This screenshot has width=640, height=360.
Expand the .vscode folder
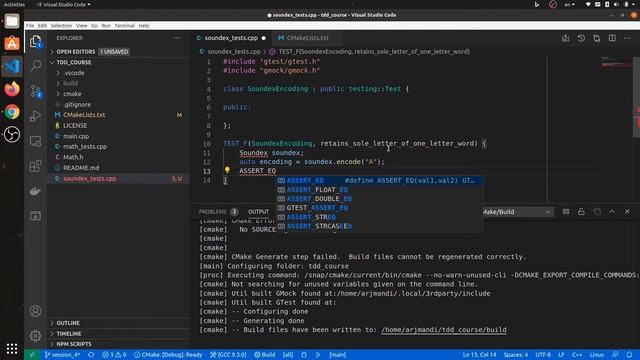[118, 73]
